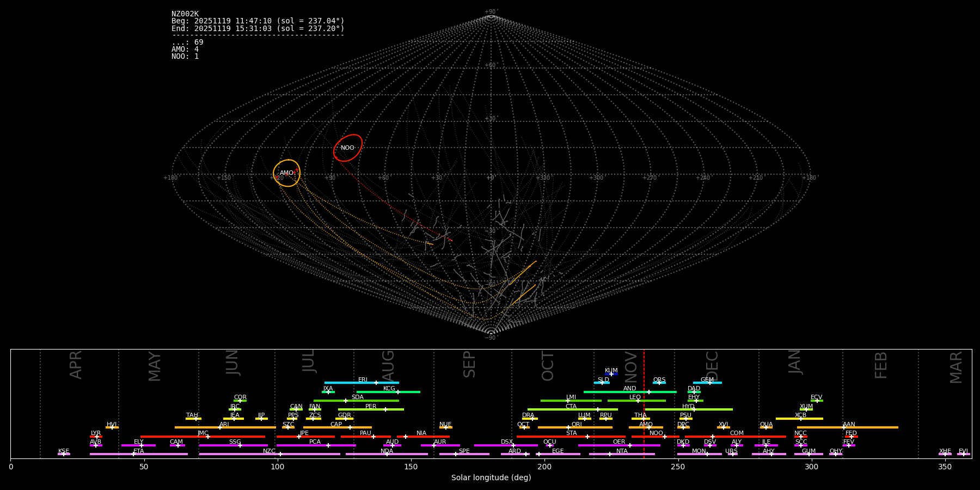Click the ORS shower label
This screenshot has width=980, height=490.
(659, 380)
